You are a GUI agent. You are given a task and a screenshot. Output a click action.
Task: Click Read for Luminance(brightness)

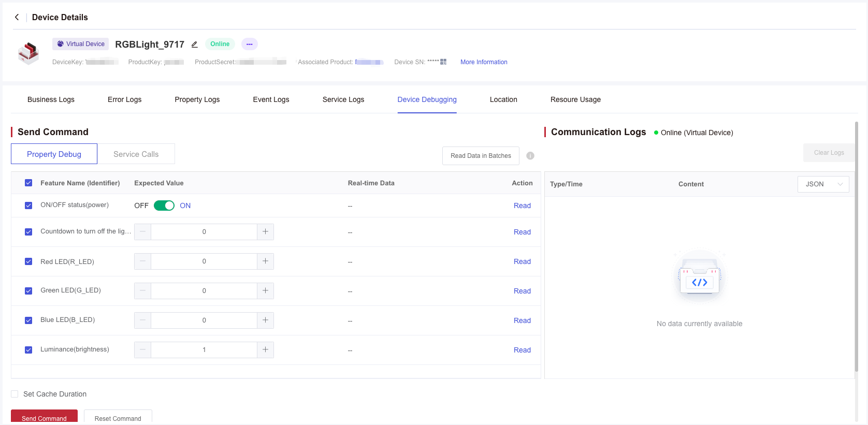tap(522, 350)
